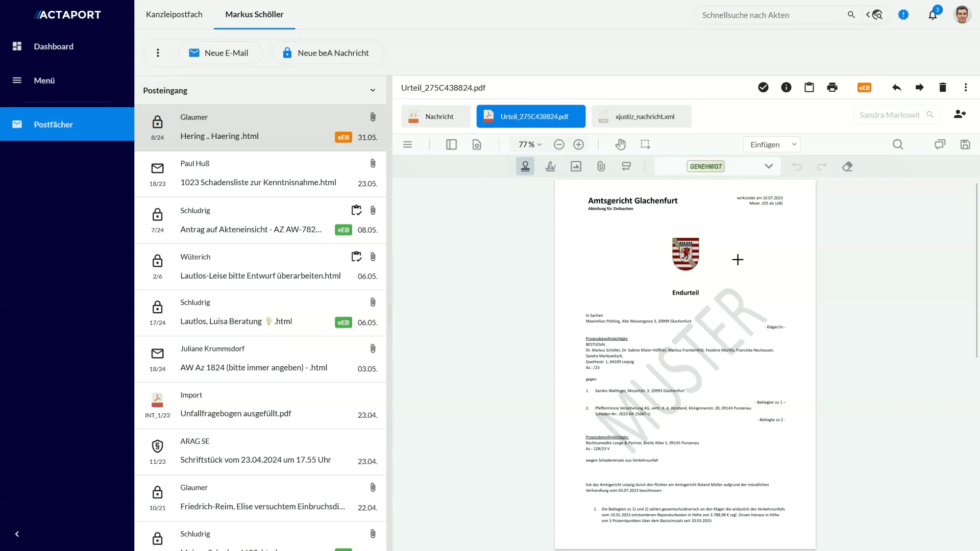The image size is (980, 551).
Task: Click in Schnellsuche nach Akten field
Action: [x=771, y=15]
